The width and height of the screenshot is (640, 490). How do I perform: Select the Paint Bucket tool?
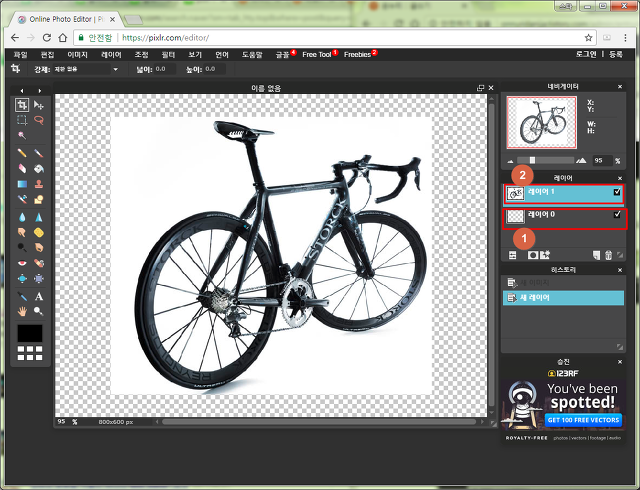pyautogui.click(x=39, y=168)
